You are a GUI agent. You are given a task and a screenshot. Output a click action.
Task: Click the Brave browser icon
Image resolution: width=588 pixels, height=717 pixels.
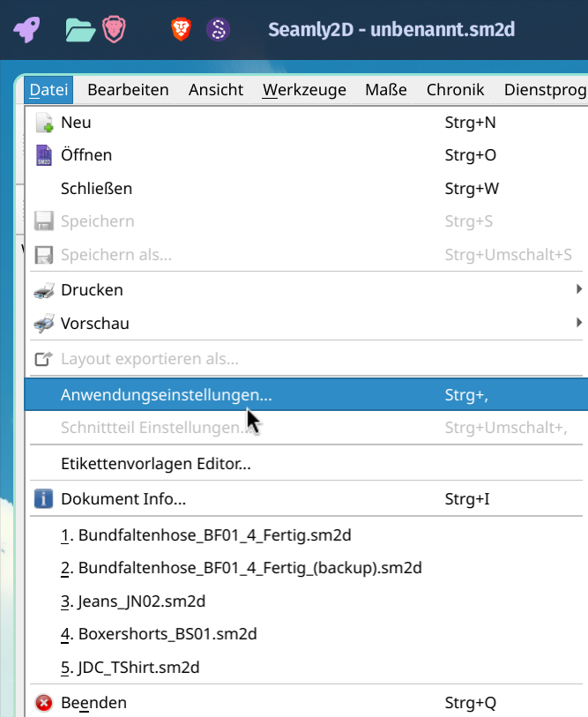(x=181, y=30)
